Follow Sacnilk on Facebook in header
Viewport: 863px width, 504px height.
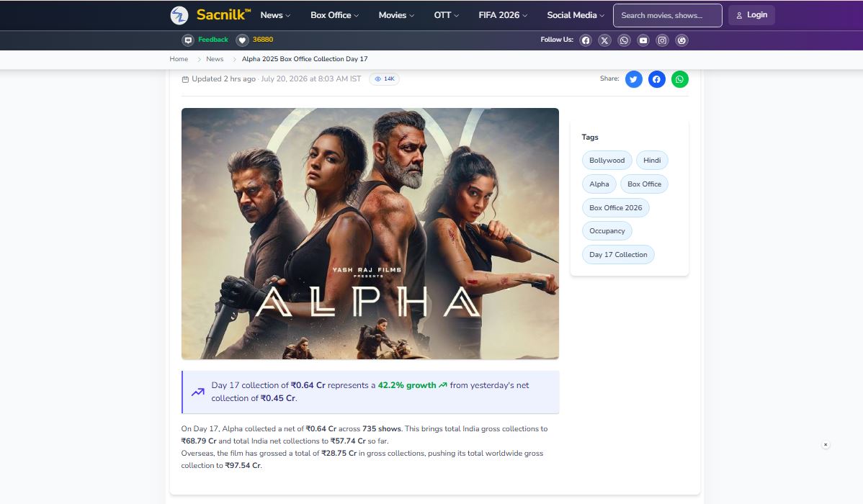(x=586, y=40)
